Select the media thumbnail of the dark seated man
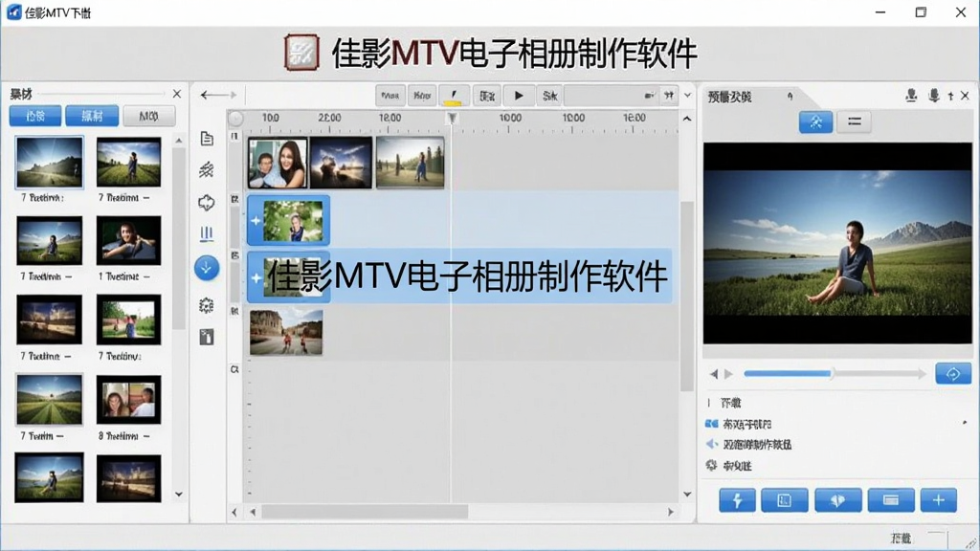The width and height of the screenshot is (980, 551). 129,240
